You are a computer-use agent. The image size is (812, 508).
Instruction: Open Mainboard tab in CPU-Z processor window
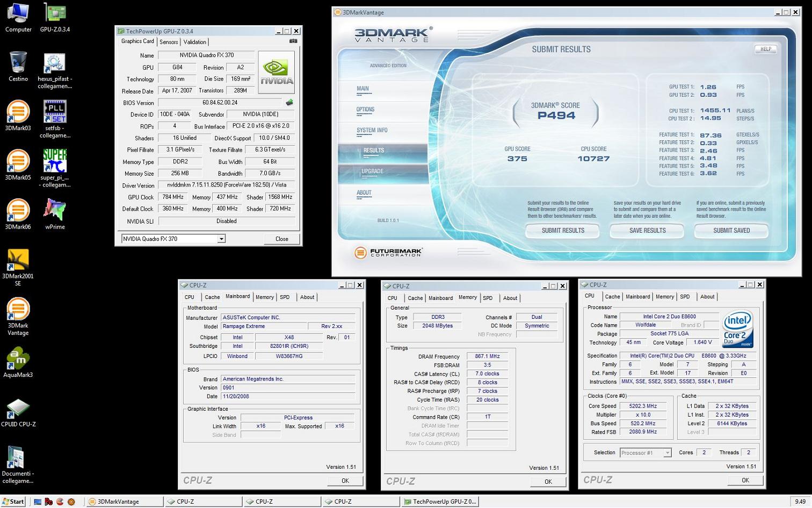(x=637, y=297)
